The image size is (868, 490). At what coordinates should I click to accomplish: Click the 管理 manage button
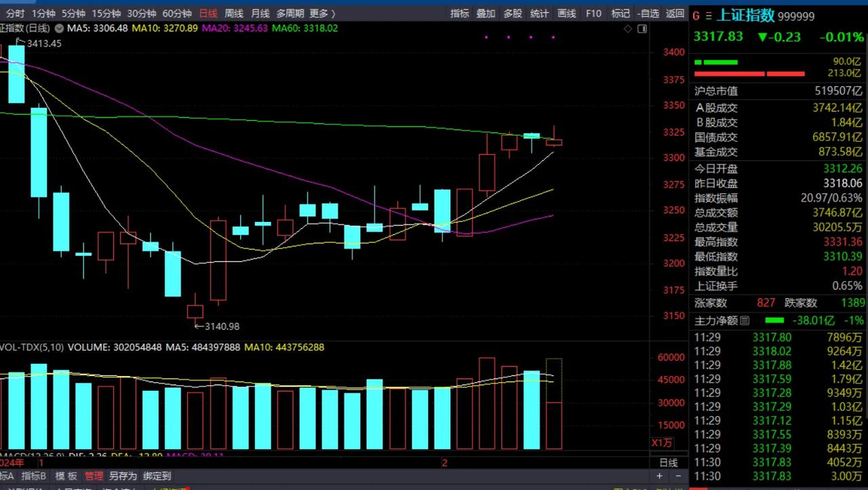click(94, 476)
